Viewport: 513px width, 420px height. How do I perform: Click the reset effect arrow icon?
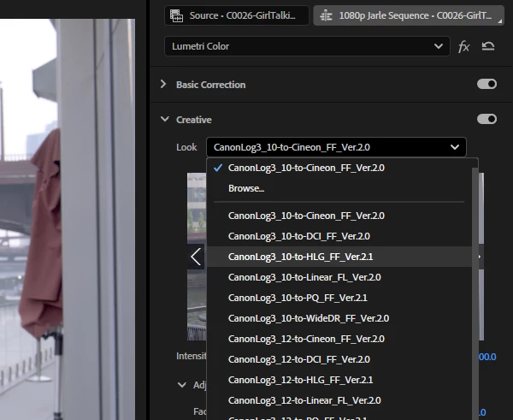pos(488,46)
